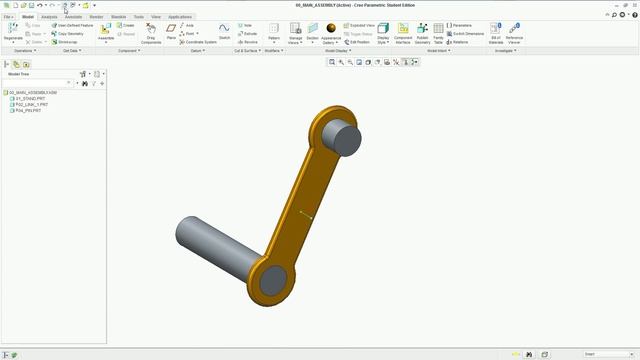Screen dimensions: 640x360
Task: Click the Relations button
Action: pyautogui.click(x=458, y=42)
